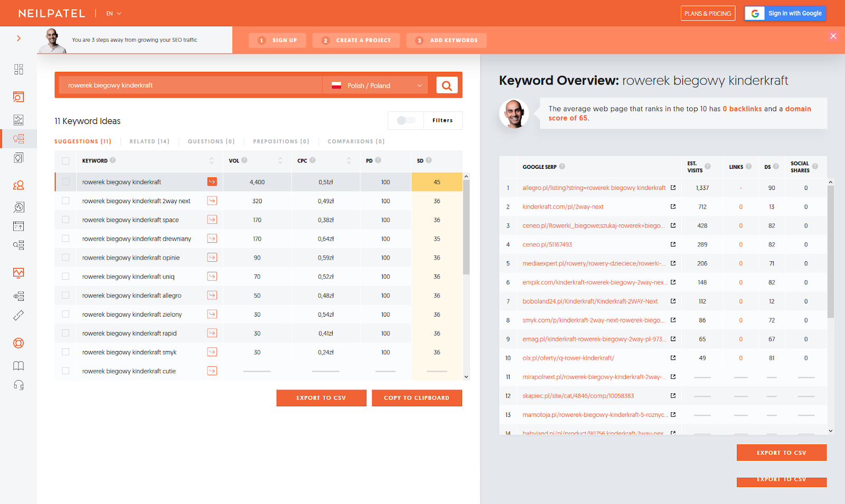Viewport: 845px width, 504px height.
Task: Click the traffic chart monitor icon in sidebar
Action: (x=18, y=273)
